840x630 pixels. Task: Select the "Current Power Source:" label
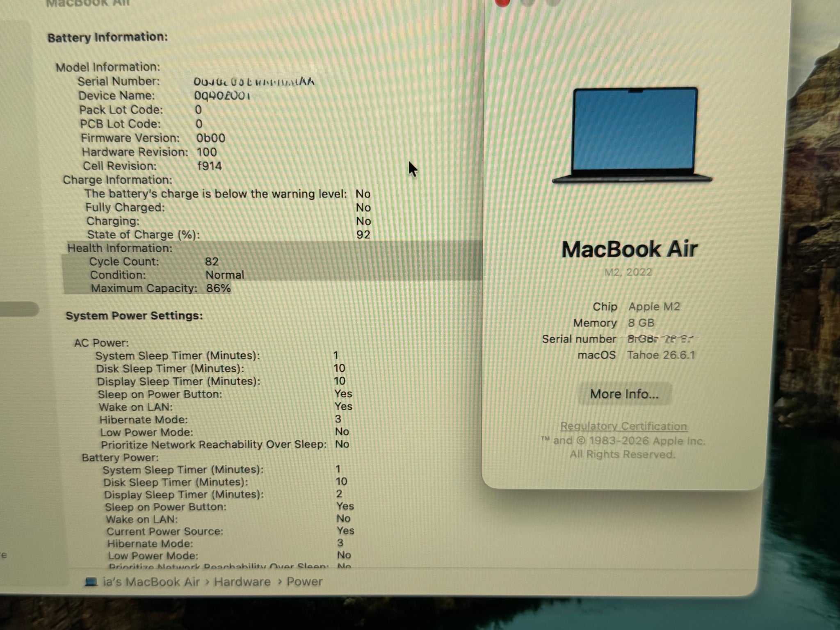point(165,531)
